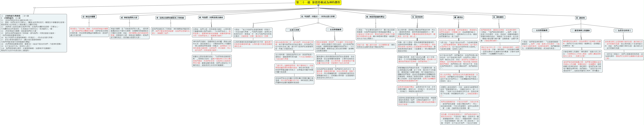Select sub-node 三 為著善良的事工
This screenshot has width=644, height=125.
coord(623,31)
